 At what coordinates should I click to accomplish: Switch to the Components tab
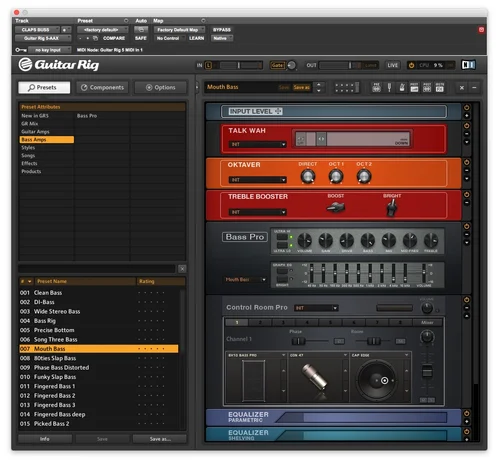click(x=102, y=87)
